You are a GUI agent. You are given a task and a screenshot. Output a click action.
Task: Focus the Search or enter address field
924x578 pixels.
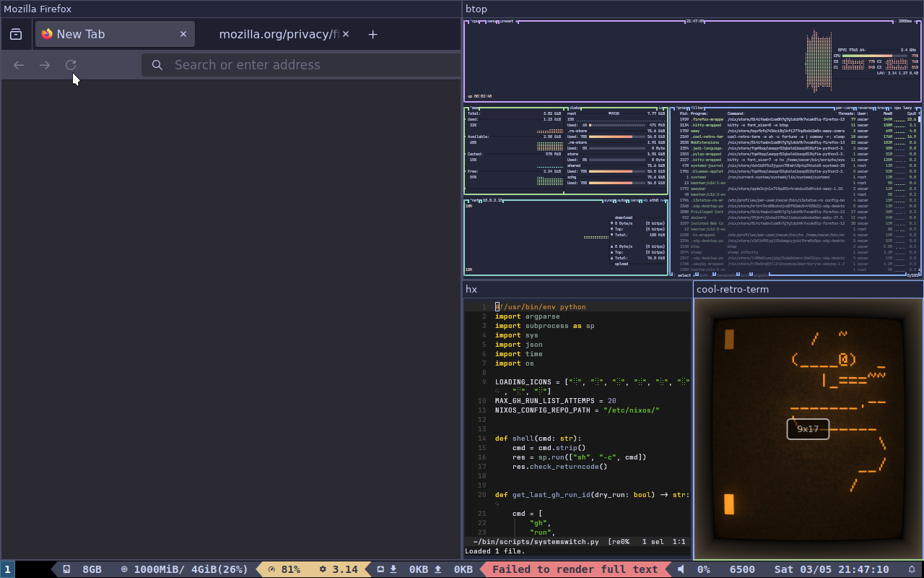[302, 65]
